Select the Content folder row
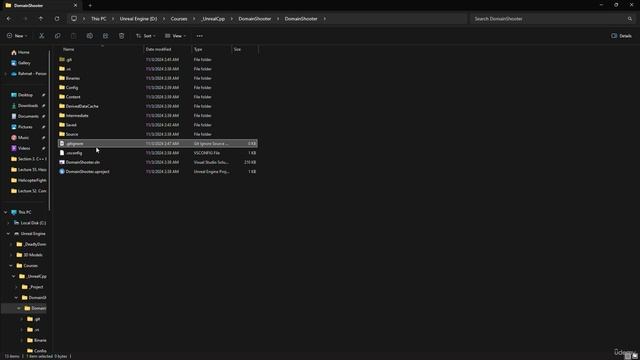Image resolution: width=640 pixels, height=360 pixels. (158, 97)
